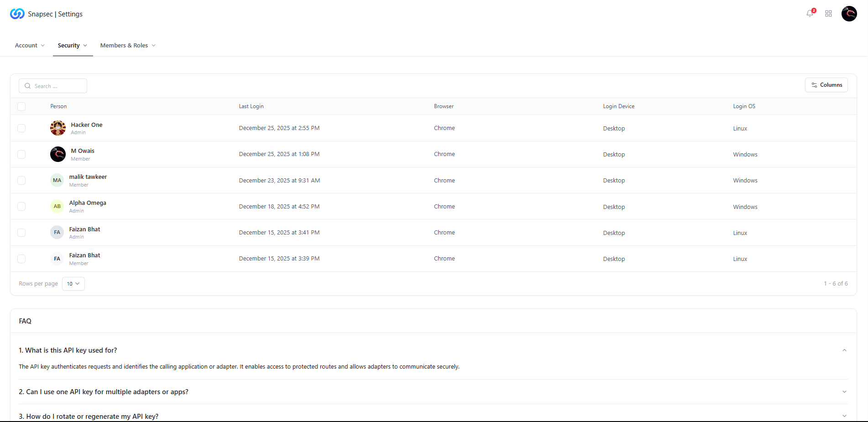Click Hacker One's profile picture
Image resolution: width=868 pixels, height=422 pixels.
tap(58, 128)
